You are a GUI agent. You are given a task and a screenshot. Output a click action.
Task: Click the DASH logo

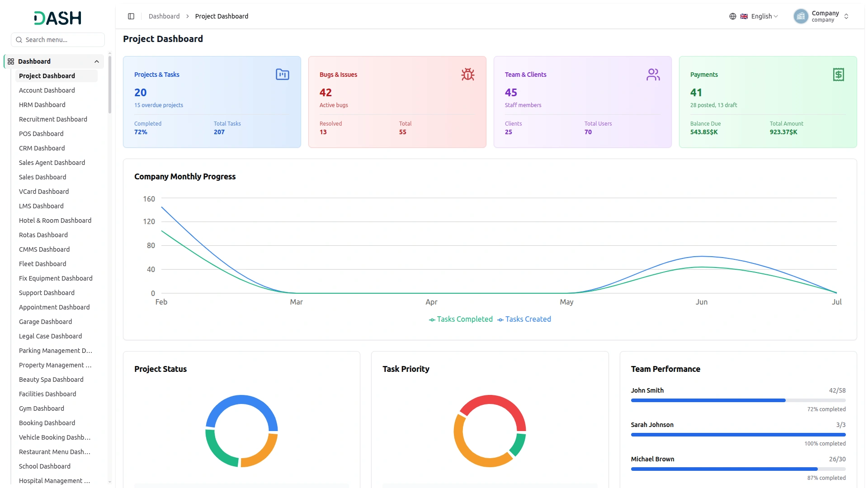tap(57, 18)
